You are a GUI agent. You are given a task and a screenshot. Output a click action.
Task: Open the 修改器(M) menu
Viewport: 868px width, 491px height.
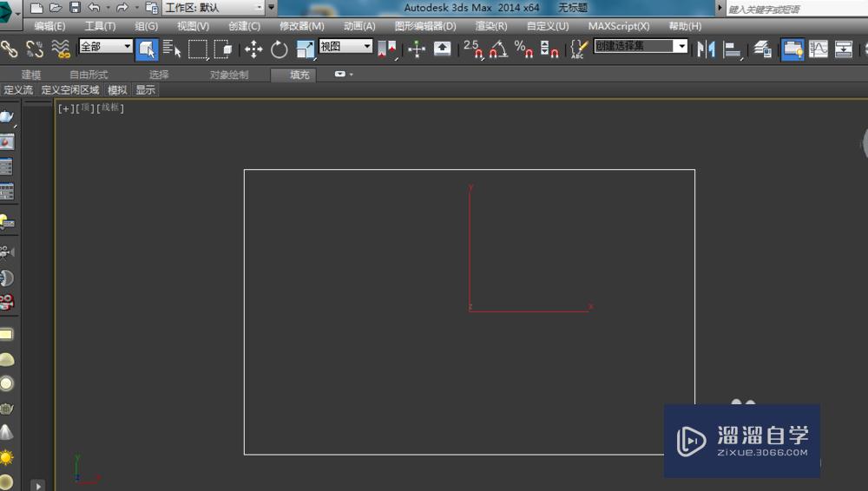(x=302, y=26)
